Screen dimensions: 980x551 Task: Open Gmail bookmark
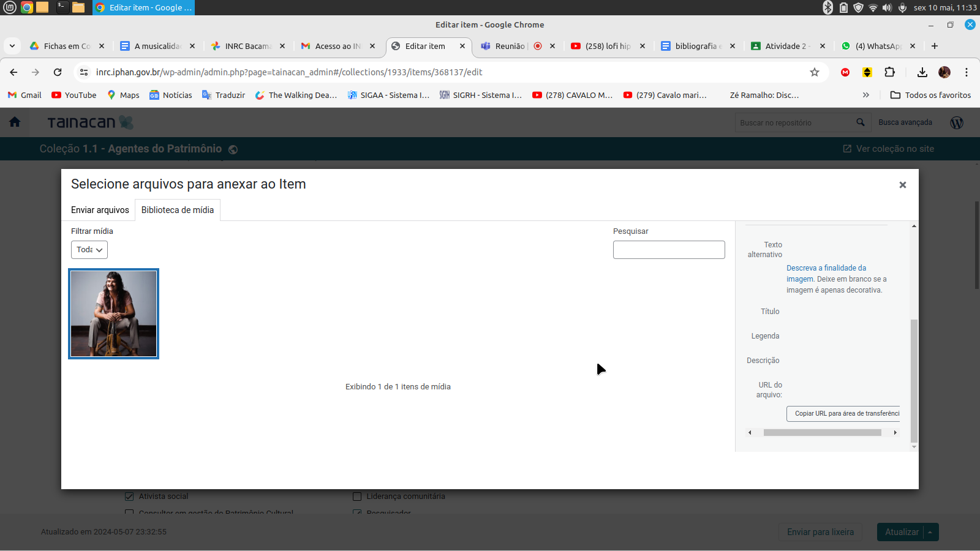coord(24,95)
